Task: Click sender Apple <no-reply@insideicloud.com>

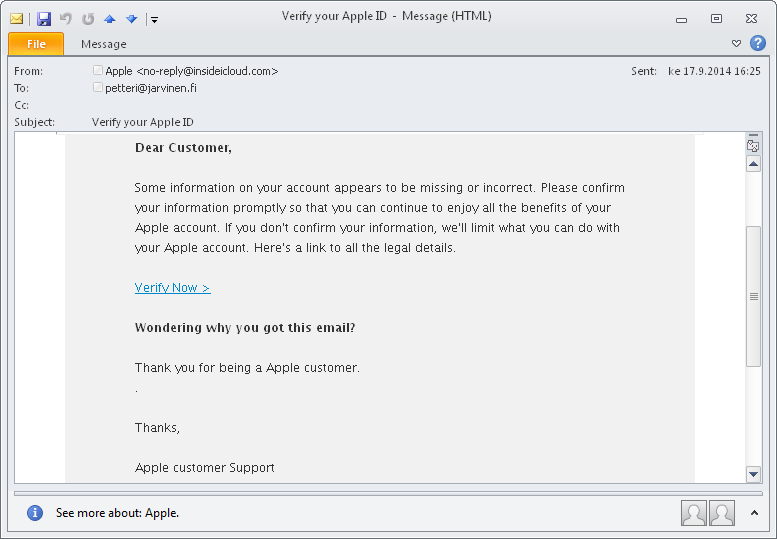Action: pyautogui.click(x=192, y=71)
